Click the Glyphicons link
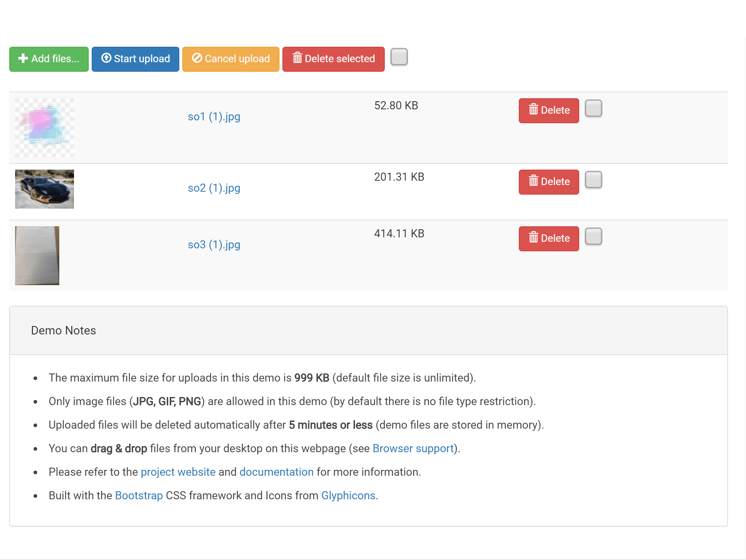 (347, 495)
